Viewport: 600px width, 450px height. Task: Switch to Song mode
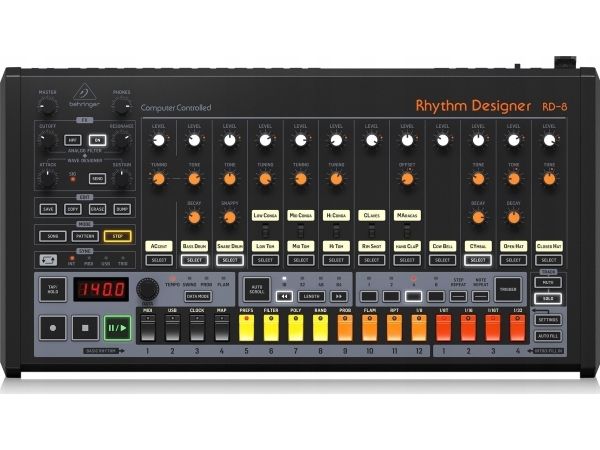50,236
